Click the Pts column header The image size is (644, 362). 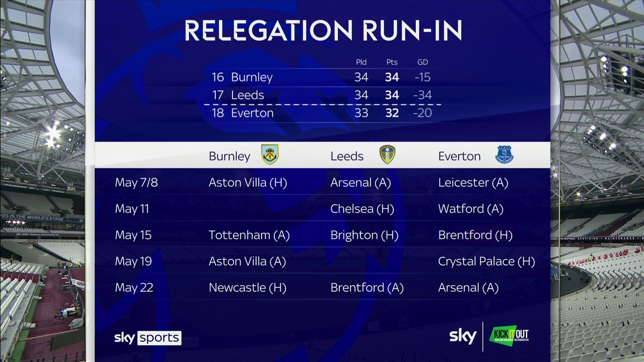point(392,62)
